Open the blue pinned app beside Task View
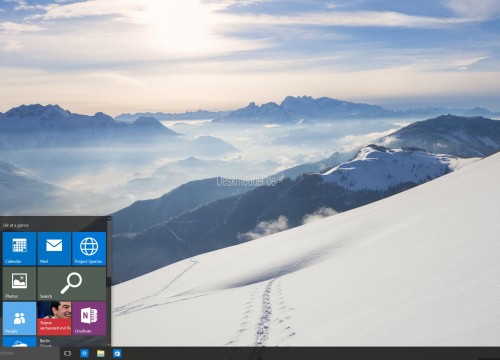Image resolution: width=500 pixels, height=360 pixels. [84, 353]
